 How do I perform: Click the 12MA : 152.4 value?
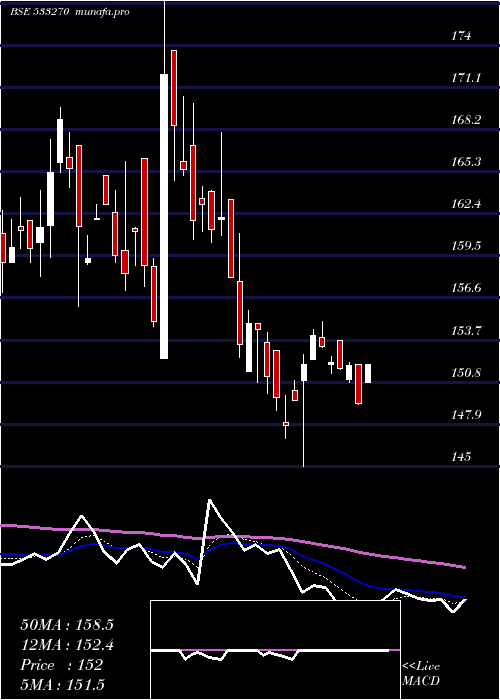coord(67,645)
